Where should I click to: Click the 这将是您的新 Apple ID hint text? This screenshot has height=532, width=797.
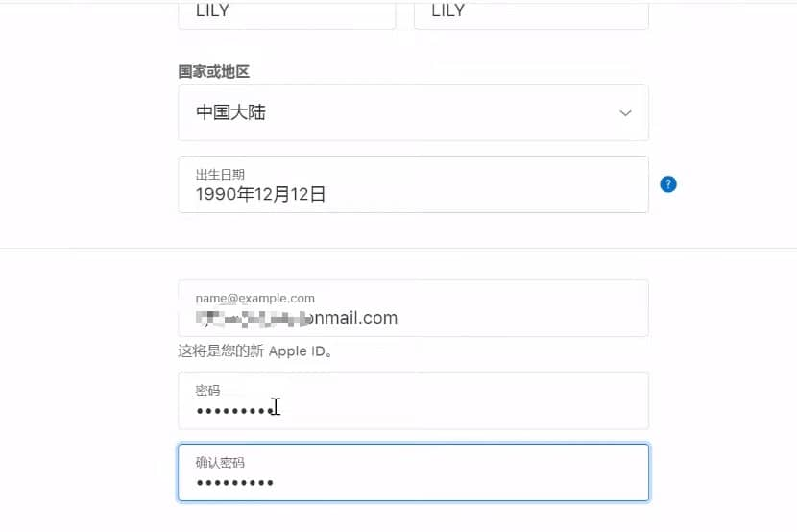click(x=255, y=351)
